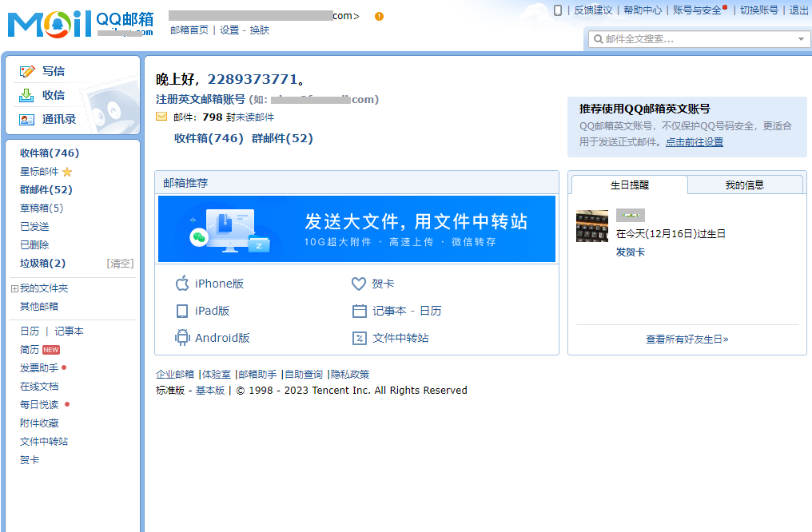Open sidebar 贺卡 link
The width and height of the screenshot is (812, 532).
[x=30, y=460]
